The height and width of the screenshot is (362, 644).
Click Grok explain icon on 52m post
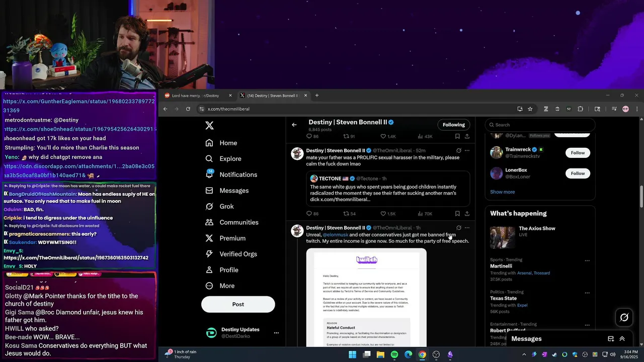[458, 150]
